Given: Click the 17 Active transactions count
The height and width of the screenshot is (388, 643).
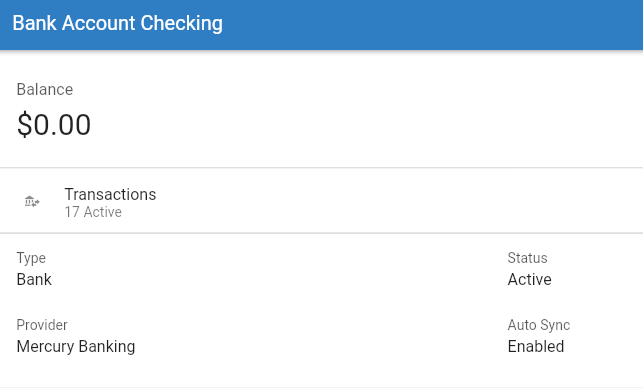Looking at the screenshot, I should 93,212.
